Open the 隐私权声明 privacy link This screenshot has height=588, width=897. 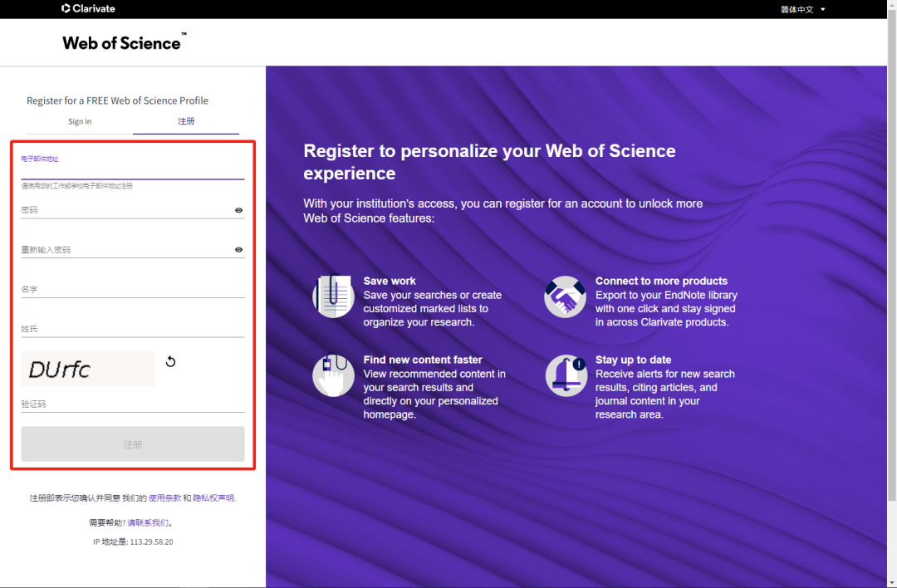click(x=214, y=498)
